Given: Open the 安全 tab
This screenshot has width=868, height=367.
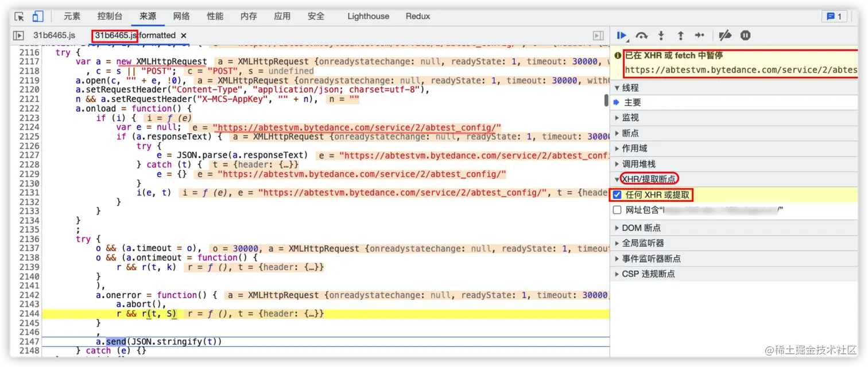Looking at the screenshot, I should pyautogui.click(x=316, y=16).
